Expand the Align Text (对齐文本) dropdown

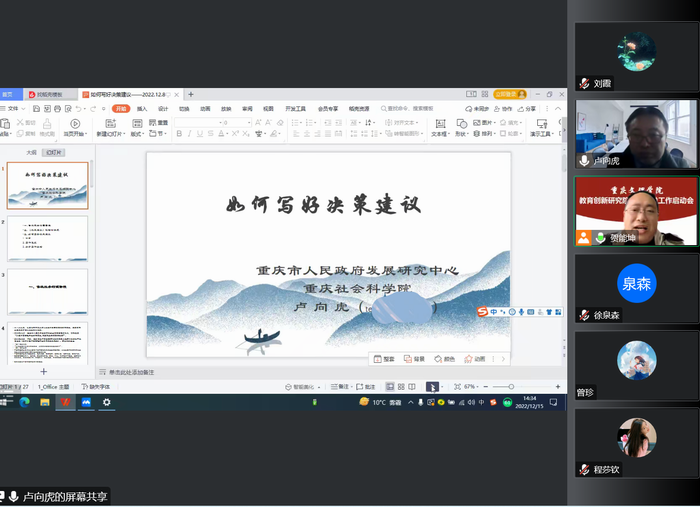tap(402, 122)
